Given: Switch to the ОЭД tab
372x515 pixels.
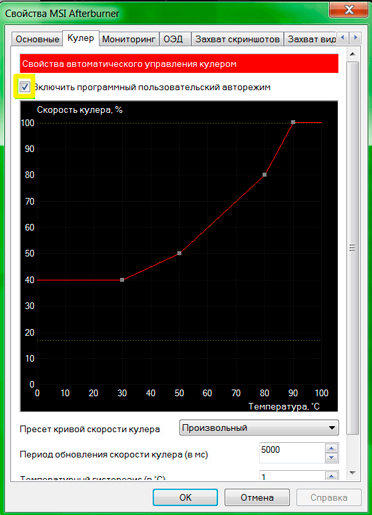Looking at the screenshot, I should coord(175,39).
